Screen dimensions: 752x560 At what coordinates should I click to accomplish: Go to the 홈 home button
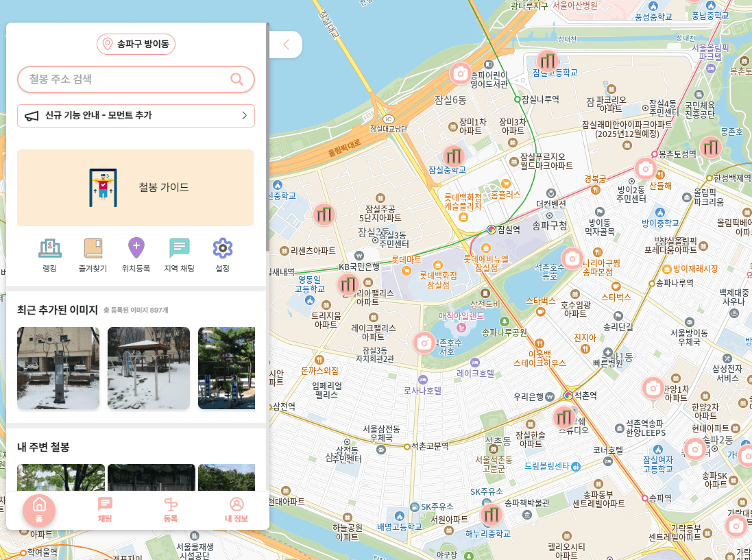(39, 509)
